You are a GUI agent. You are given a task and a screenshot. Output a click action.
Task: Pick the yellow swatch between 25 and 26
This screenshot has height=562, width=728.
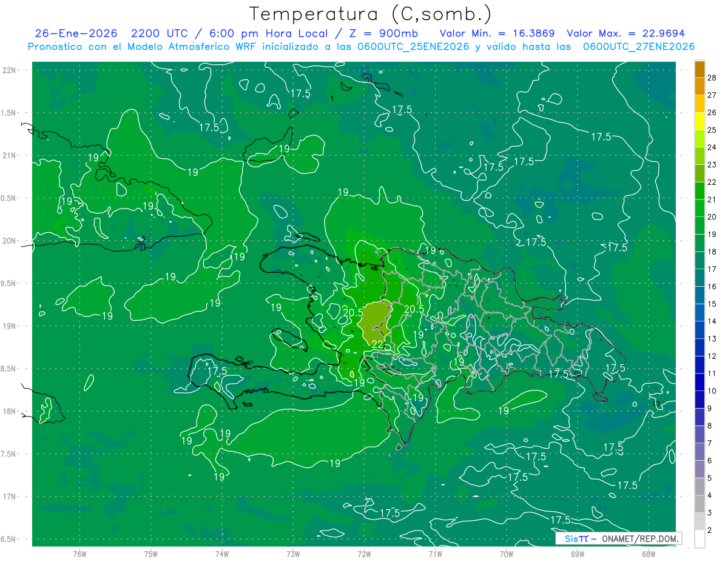point(699,121)
